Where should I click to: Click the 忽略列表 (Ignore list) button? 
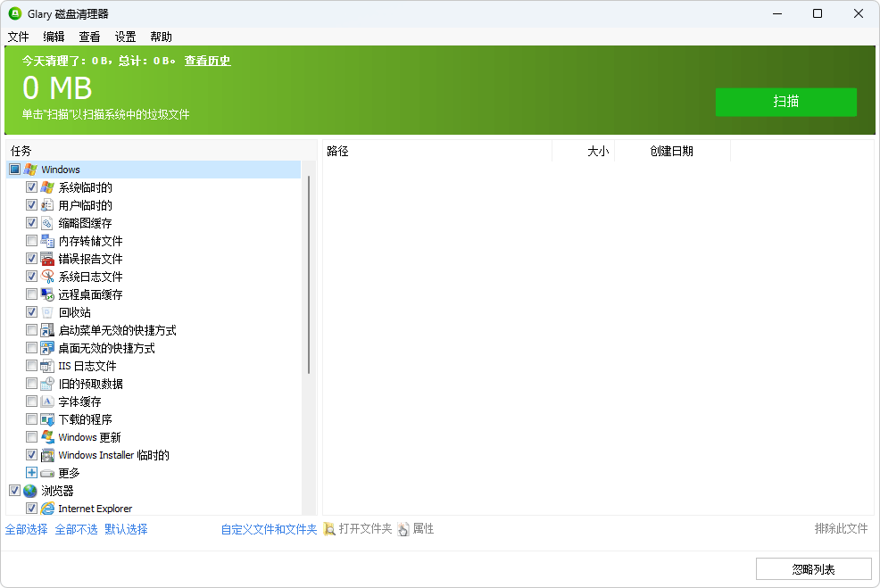(813, 569)
